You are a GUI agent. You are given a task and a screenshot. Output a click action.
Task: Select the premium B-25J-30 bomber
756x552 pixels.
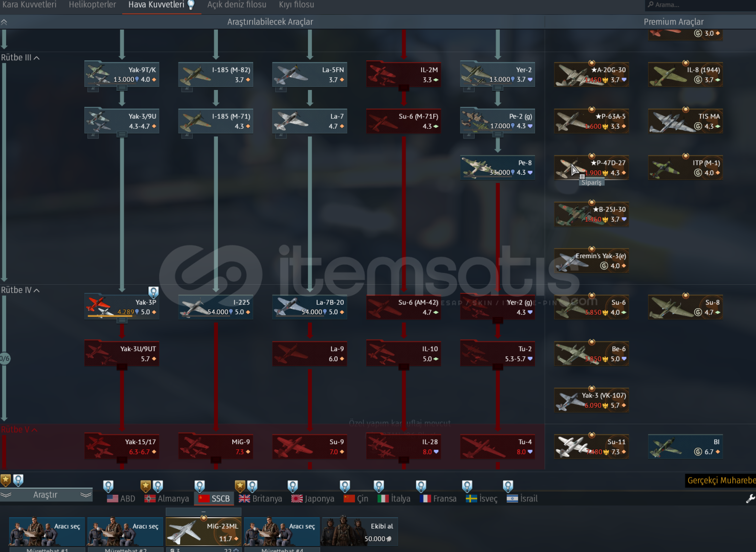(x=592, y=214)
